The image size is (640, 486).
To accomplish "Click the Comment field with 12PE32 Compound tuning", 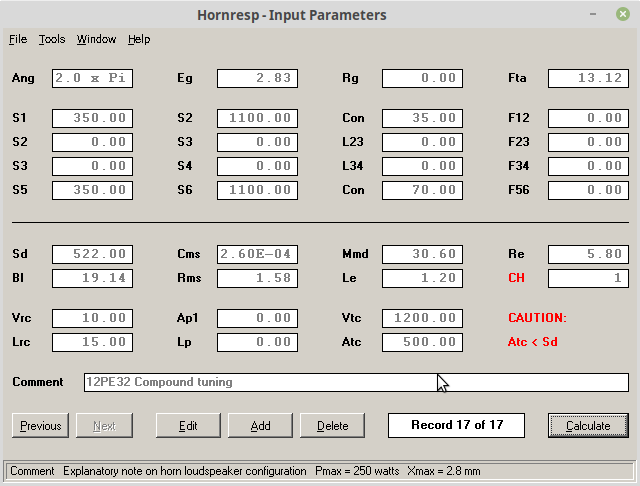I will (356, 382).
